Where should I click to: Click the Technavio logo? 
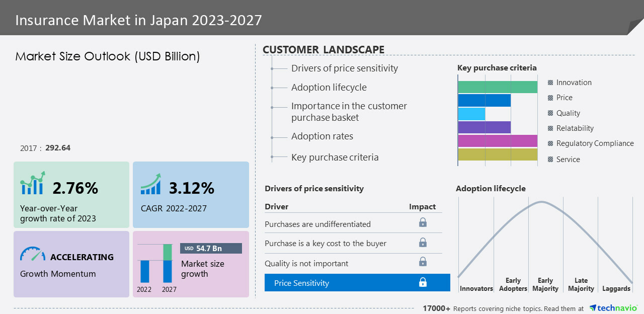pos(613,308)
